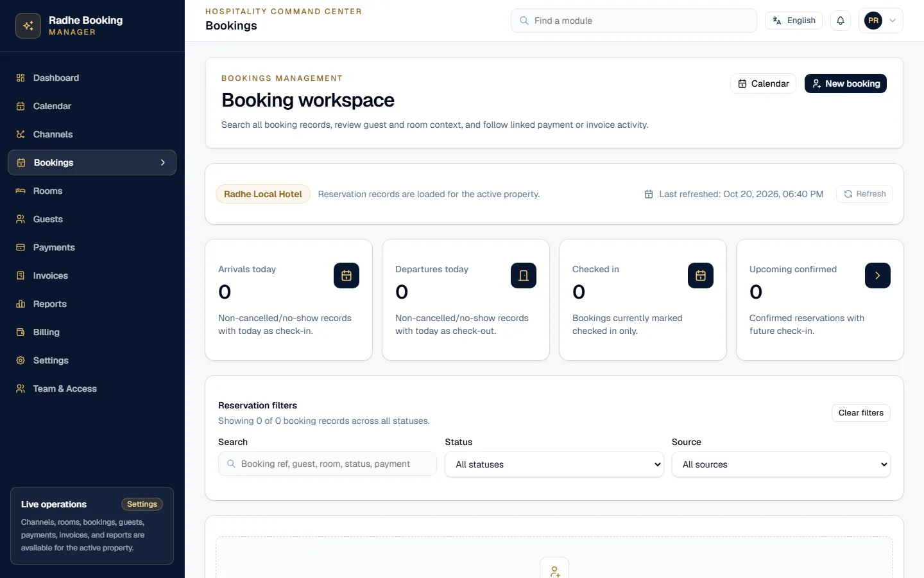Focus the booking ref search field

pyautogui.click(x=327, y=464)
